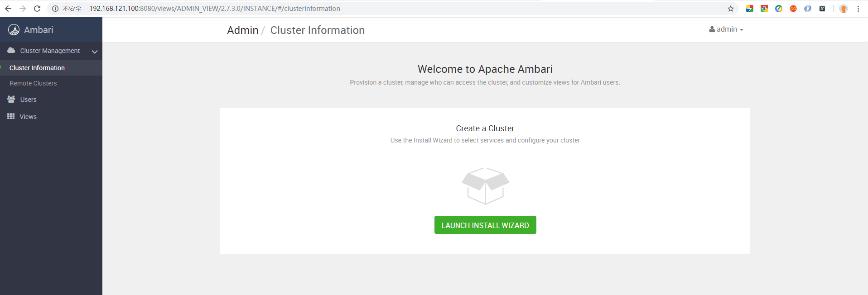Click the Create a Cluster heading
Viewport: 868px width, 295px height.
pyautogui.click(x=485, y=128)
